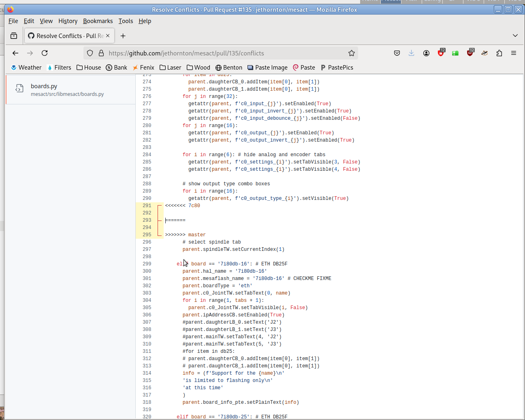Expand the Laser bookmarks folder
Viewport: 525px width, 420px height.
(171, 68)
